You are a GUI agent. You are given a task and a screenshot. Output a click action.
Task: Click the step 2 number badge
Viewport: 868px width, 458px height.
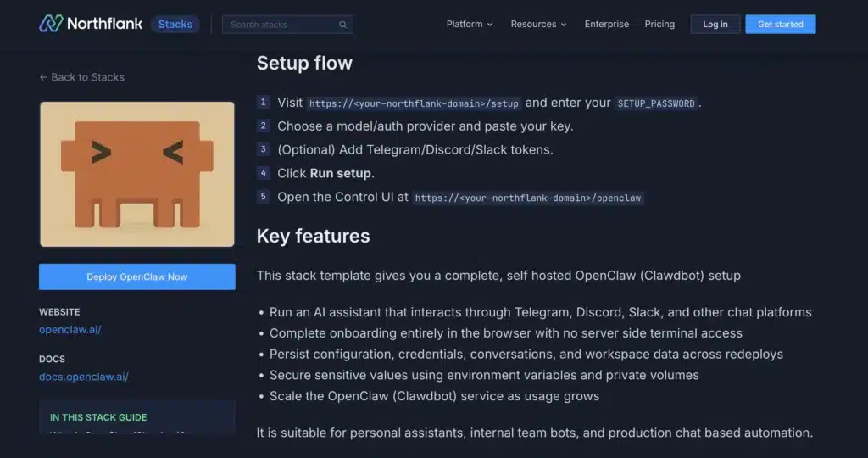click(264, 126)
